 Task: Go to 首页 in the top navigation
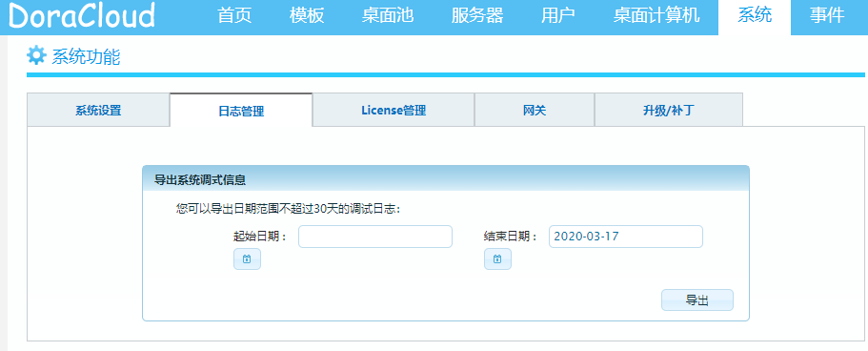click(234, 15)
